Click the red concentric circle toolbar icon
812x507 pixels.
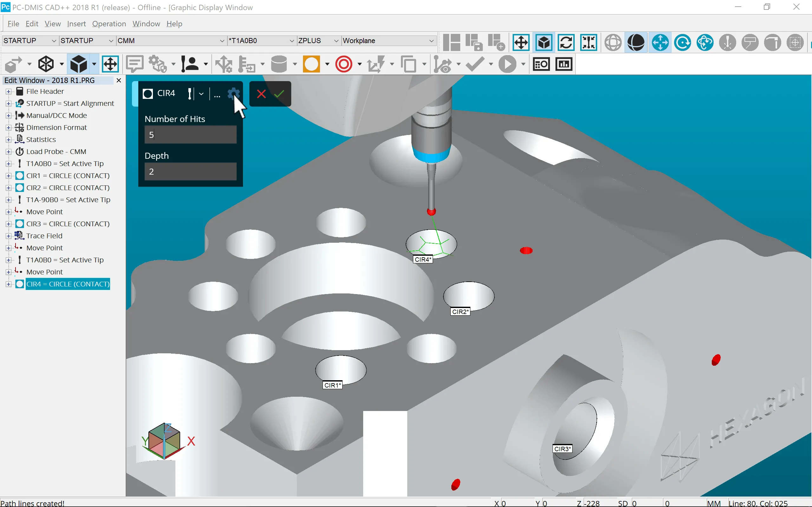344,64
